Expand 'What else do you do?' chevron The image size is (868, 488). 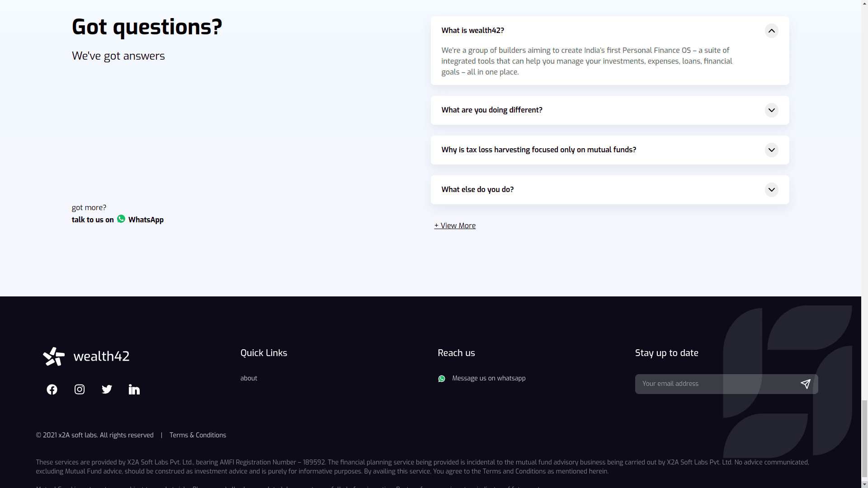(771, 190)
